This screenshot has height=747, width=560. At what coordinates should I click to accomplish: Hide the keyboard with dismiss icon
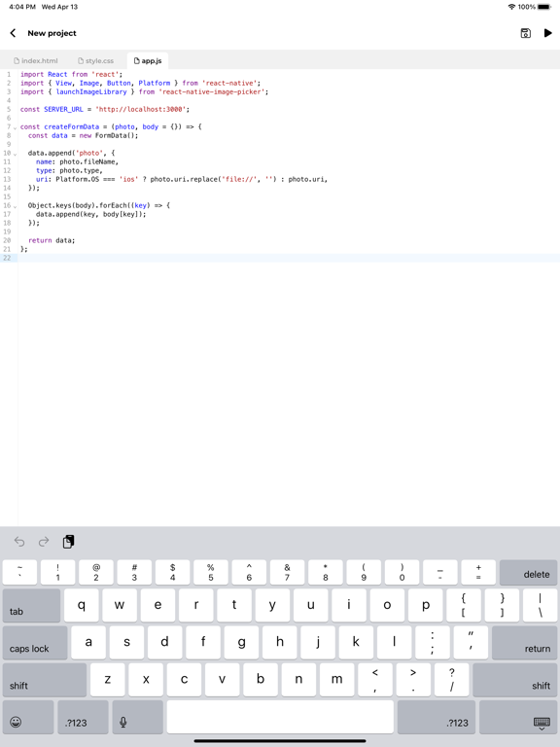click(x=518, y=717)
